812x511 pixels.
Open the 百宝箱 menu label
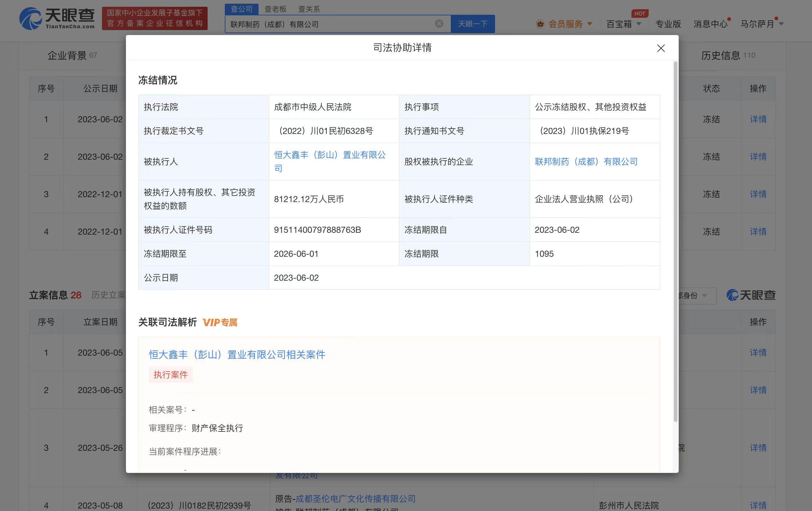(619, 24)
